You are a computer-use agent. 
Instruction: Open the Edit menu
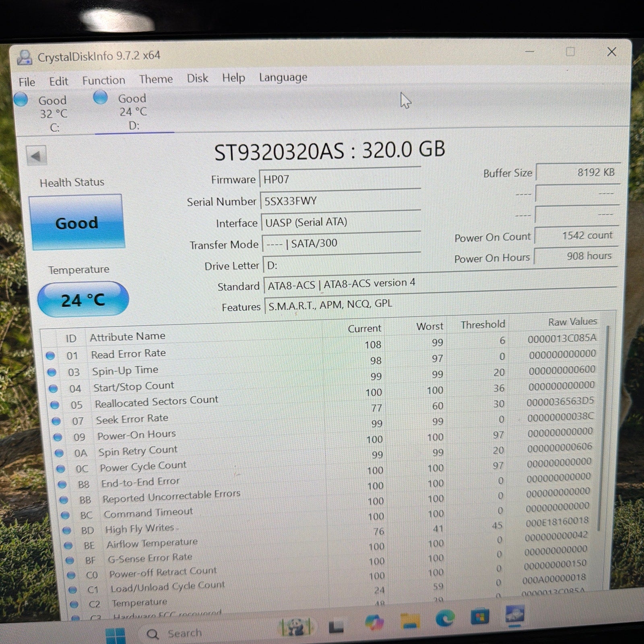(59, 81)
